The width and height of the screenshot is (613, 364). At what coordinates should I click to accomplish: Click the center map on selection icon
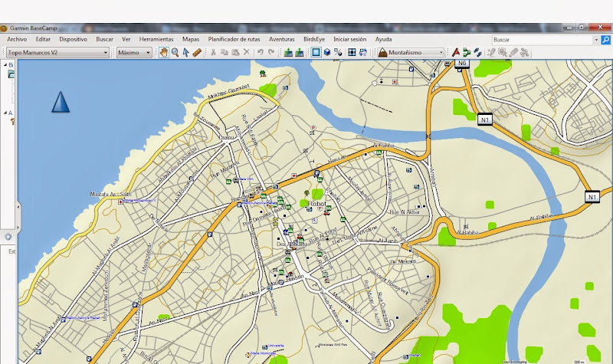[x=352, y=52]
